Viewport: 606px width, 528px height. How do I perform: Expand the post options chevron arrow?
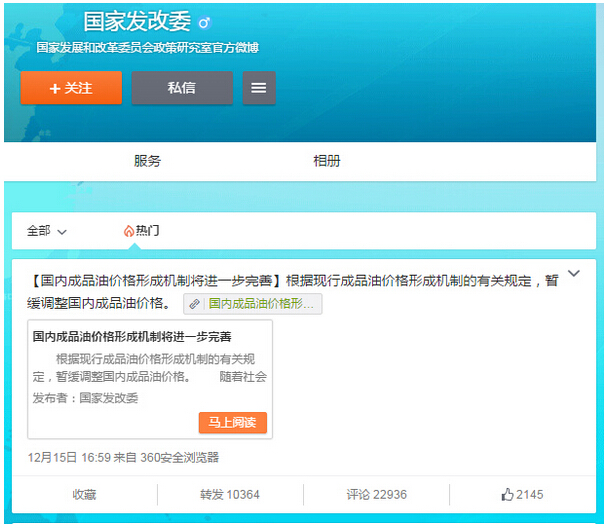click(x=573, y=273)
